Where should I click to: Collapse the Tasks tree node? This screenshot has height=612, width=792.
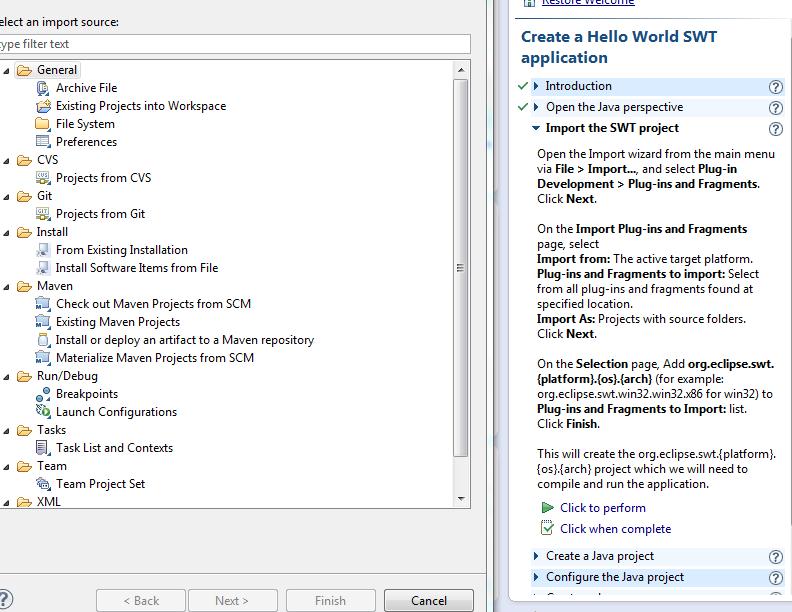[x=6, y=431]
